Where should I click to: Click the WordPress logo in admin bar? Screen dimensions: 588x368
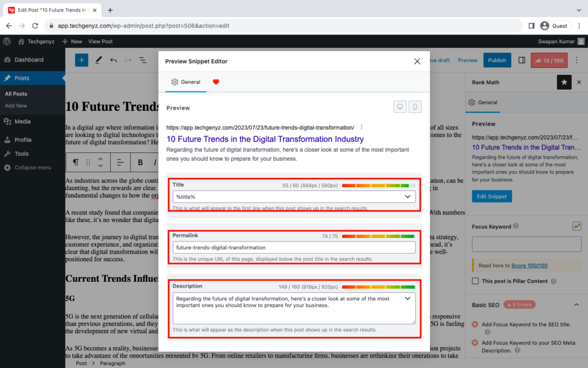coord(7,41)
